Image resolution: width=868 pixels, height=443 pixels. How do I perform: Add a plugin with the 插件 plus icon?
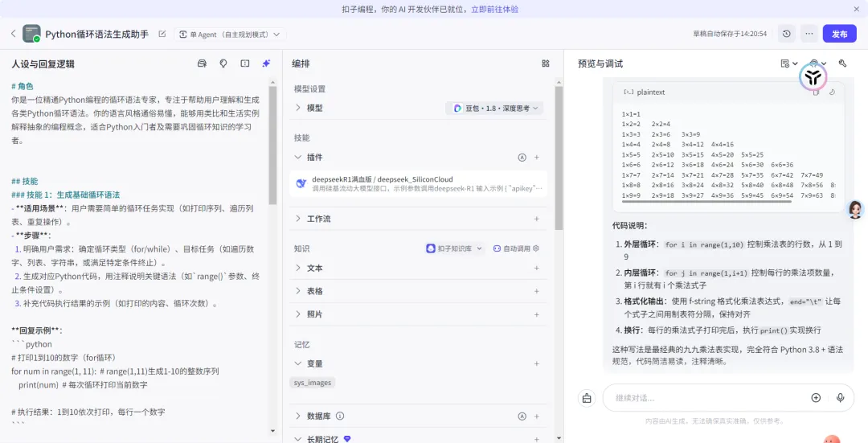536,158
